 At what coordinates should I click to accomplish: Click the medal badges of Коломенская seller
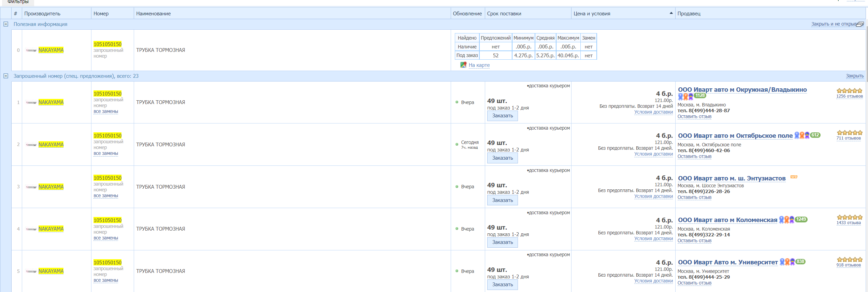[x=786, y=220]
